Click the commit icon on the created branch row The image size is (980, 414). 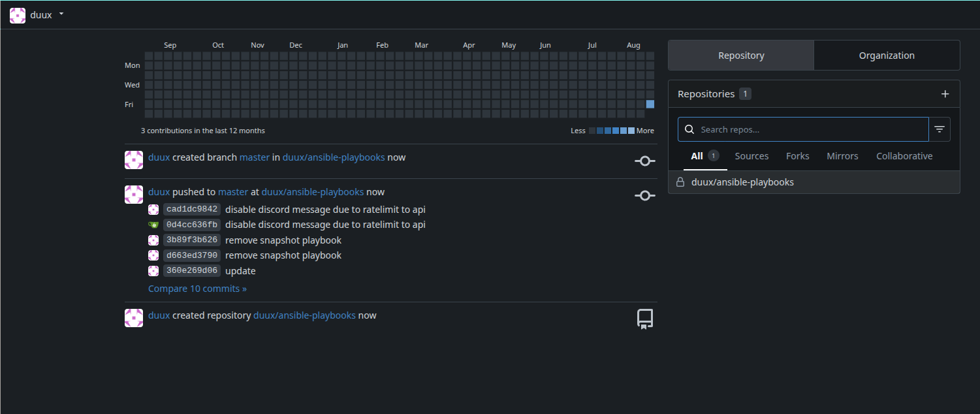(644, 161)
